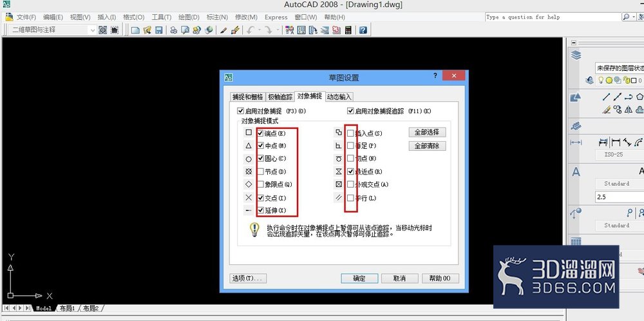Uncheck the 延伸(X) extension checkbox
This screenshot has width=644, height=321.
pyautogui.click(x=260, y=210)
